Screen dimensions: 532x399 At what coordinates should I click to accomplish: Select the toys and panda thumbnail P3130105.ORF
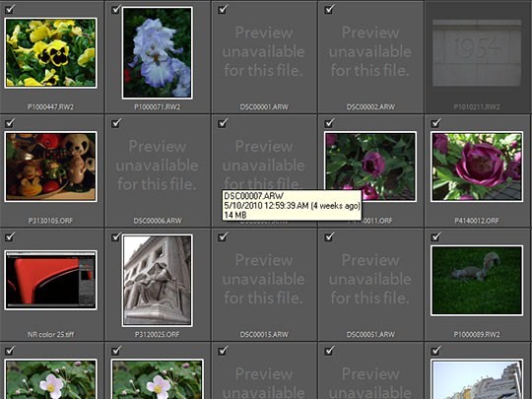pyautogui.click(x=50, y=166)
